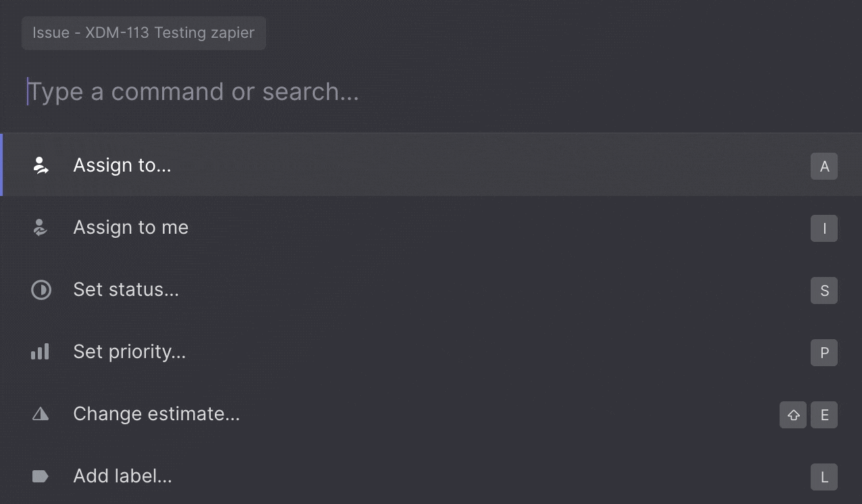Click the Set priority bar chart icon
Viewport: 862px width, 504px height.
click(41, 352)
